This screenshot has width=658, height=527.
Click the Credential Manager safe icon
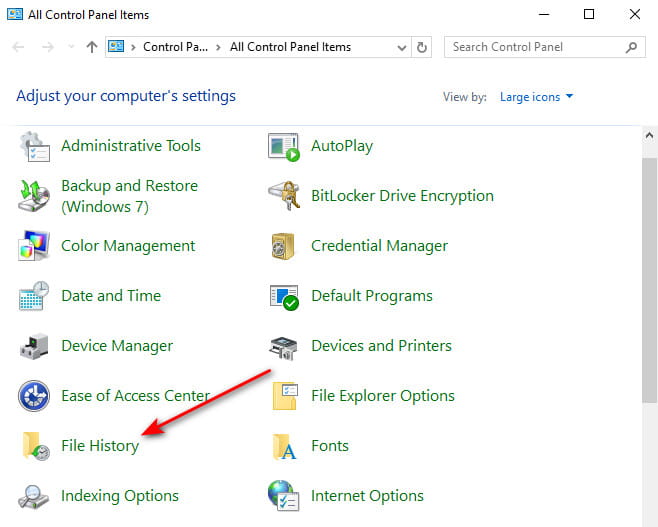[283, 246]
